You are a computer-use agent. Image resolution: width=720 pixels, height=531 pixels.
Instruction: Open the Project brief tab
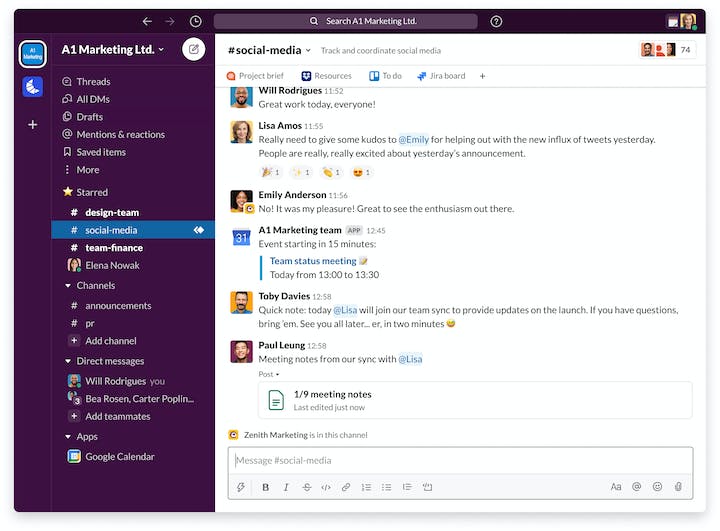point(255,76)
